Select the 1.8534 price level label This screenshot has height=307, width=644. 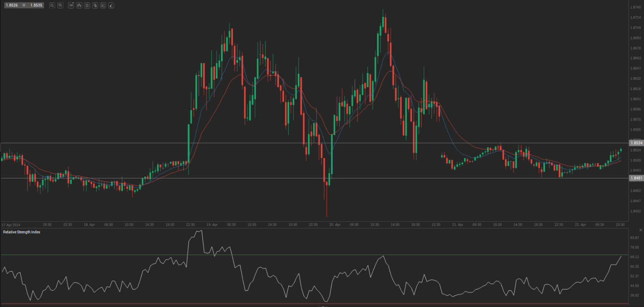pos(636,143)
